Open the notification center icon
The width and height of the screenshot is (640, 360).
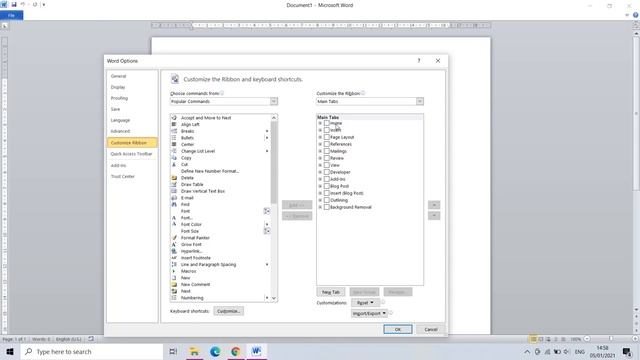click(627, 351)
